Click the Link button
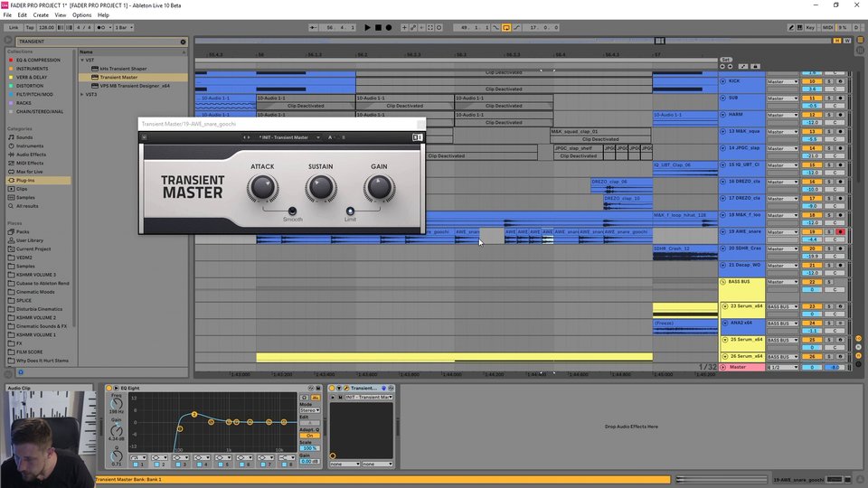The height and width of the screenshot is (488, 868). click(14, 27)
